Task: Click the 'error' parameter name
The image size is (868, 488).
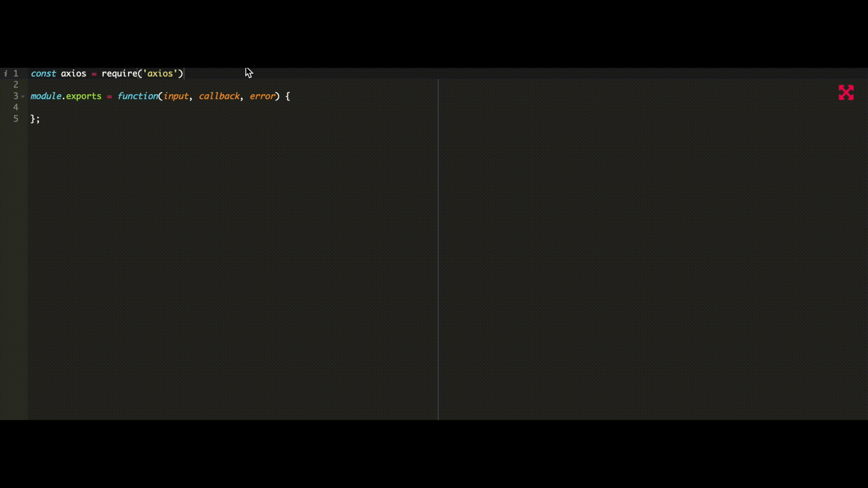Action: 262,96
